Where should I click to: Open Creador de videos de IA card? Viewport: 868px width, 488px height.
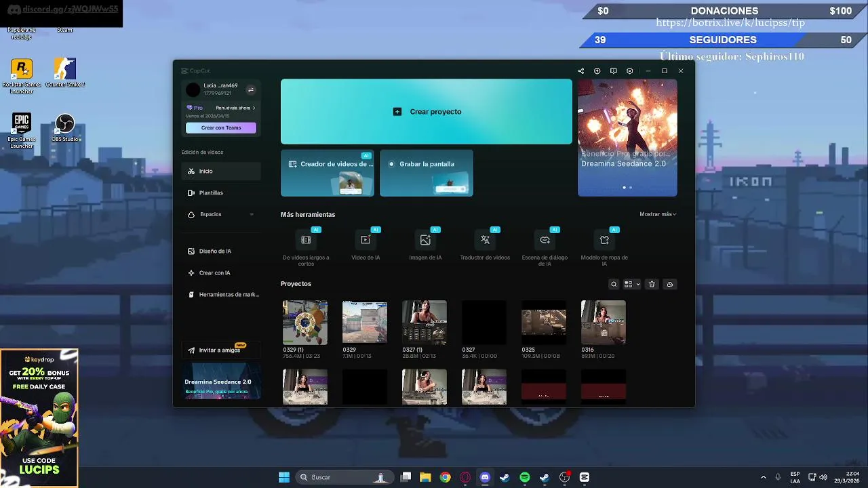click(328, 173)
